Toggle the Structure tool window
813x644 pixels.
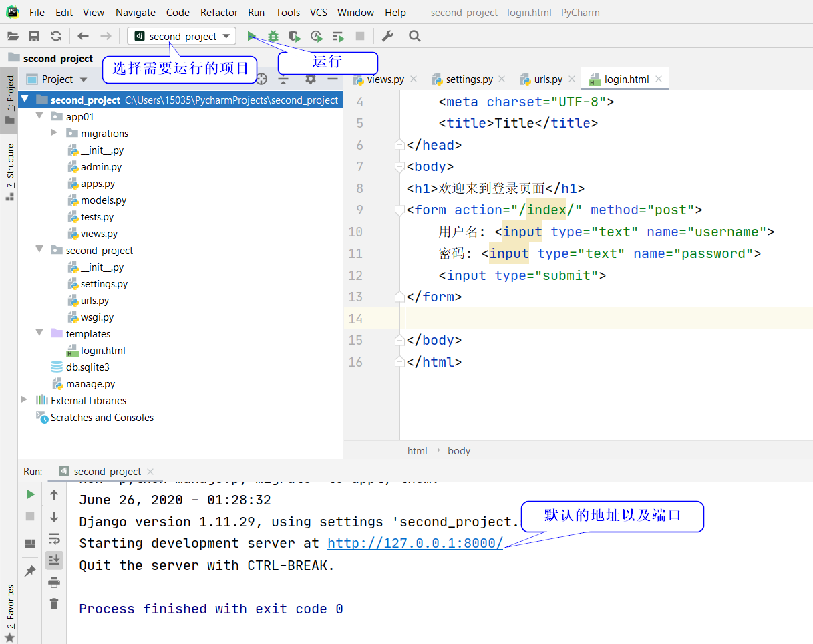tap(9, 172)
